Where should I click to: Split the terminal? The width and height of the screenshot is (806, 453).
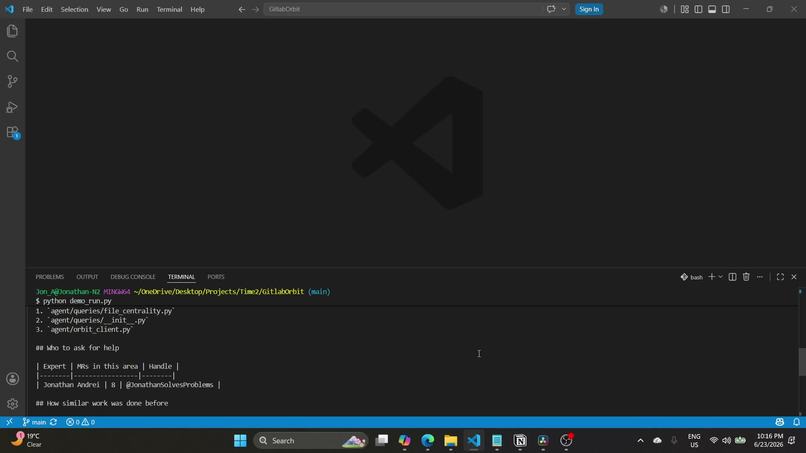732,277
